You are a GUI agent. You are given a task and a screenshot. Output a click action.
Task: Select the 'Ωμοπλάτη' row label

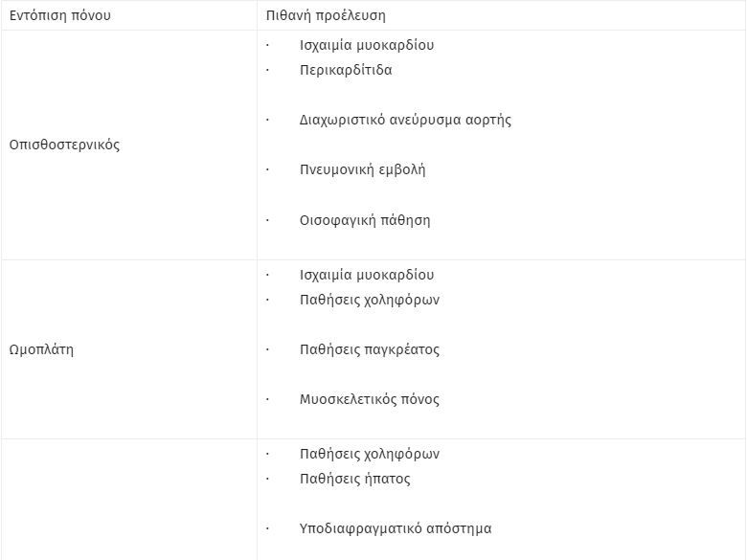(x=41, y=349)
